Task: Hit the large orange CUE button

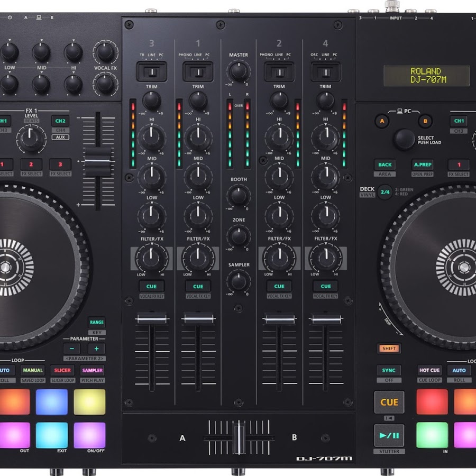Action: coord(389,402)
